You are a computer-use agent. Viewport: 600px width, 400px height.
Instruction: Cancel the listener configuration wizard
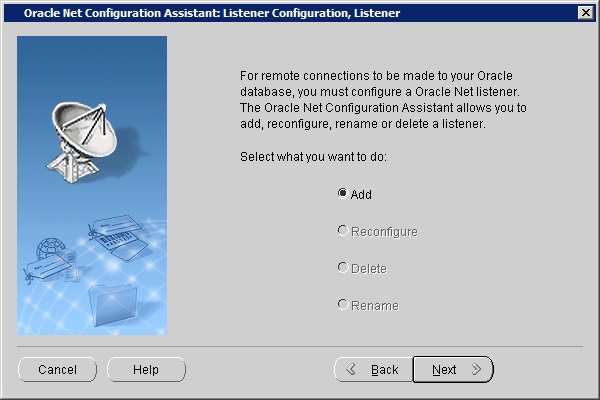pos(57,369)
